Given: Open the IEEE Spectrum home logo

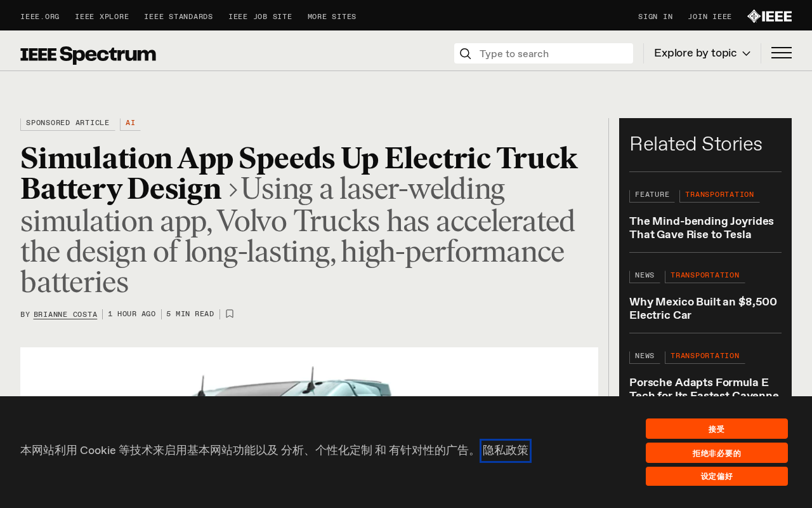Looking at the screenshot, I should tap(88, 55).
